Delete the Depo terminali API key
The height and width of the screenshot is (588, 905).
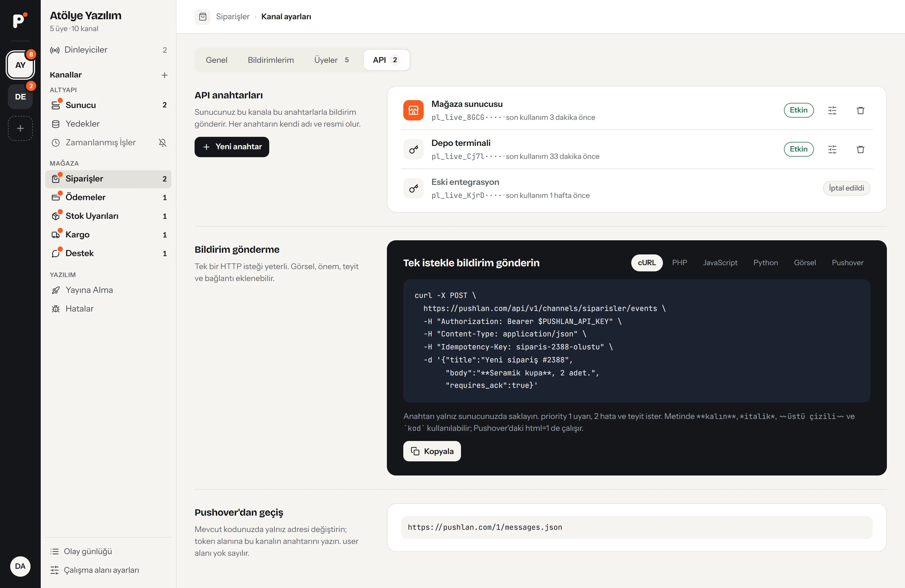860,149
